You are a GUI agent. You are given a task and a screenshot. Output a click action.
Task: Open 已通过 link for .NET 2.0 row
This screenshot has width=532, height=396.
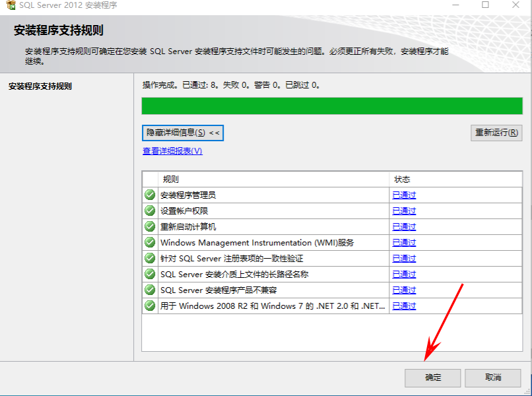pos(404,306)
